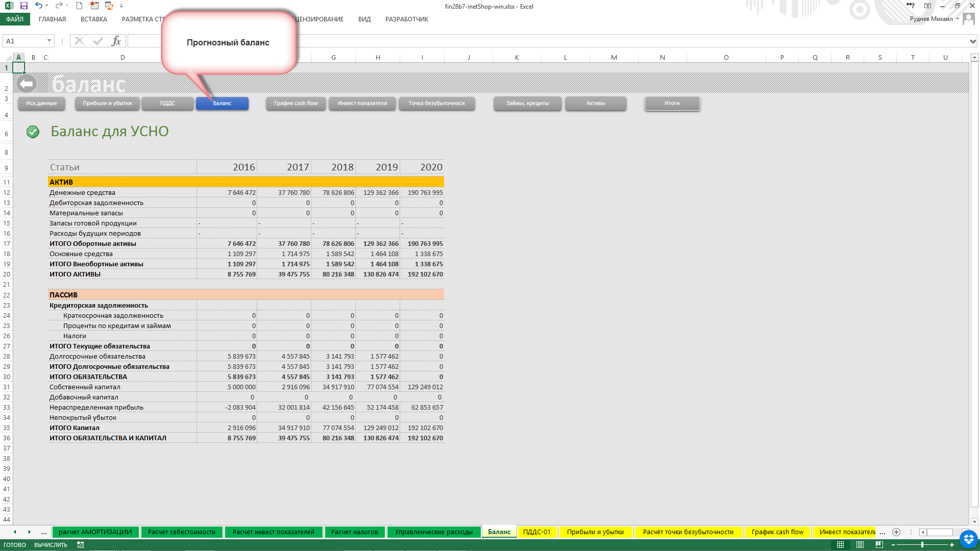Image resolution: width=980 pixels, height=551 pixels.
Task: Click the Enter checkmark in formula bar
Action: pos(98,41)
